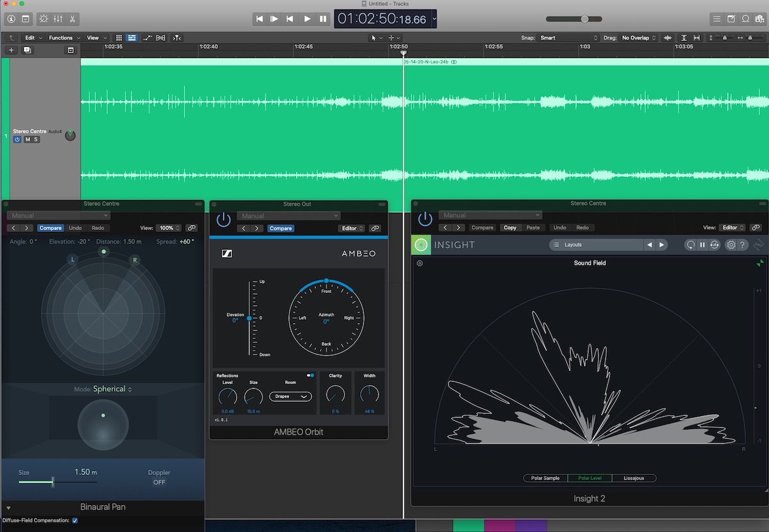Click the Duplicate Track button
Viewport: 769px width, 532px height.
pos(28,50)
